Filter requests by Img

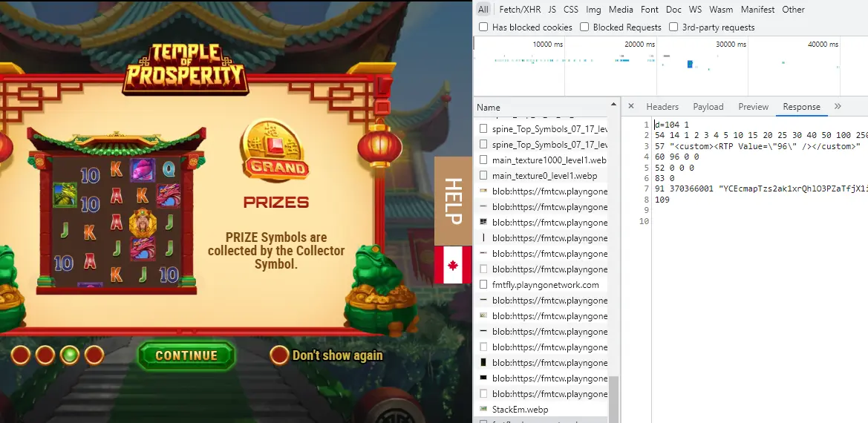pos(593,10)
